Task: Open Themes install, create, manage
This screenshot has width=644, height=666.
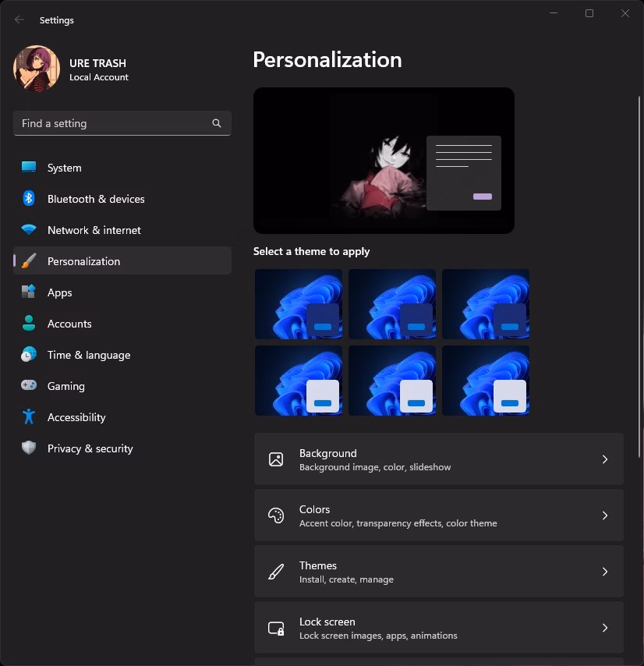Action: pos(438,572)
